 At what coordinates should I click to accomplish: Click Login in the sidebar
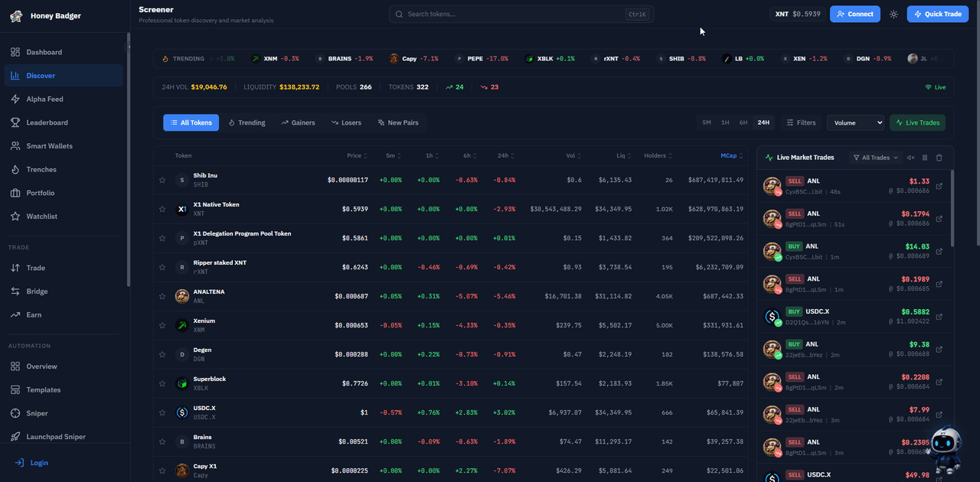[31, 462]
